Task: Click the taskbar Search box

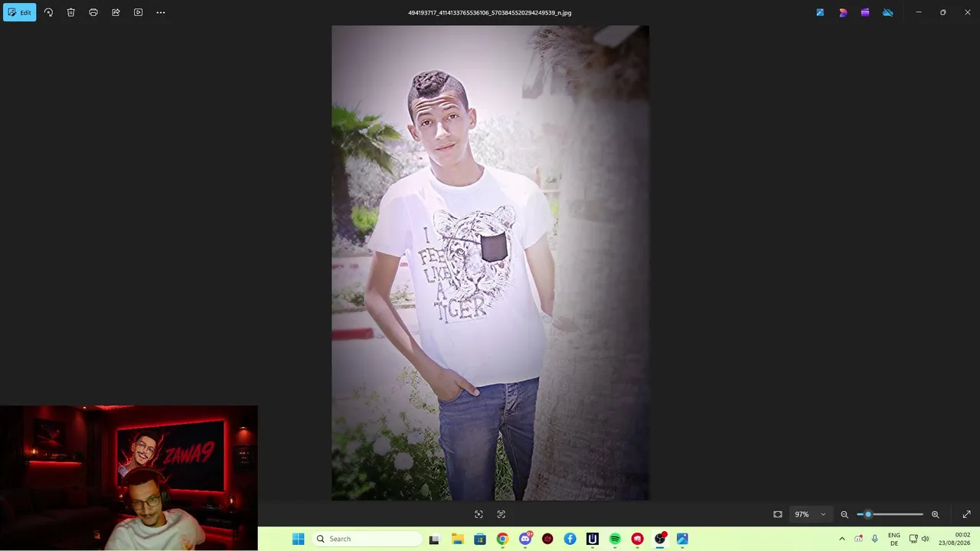Action: (367, 539)
